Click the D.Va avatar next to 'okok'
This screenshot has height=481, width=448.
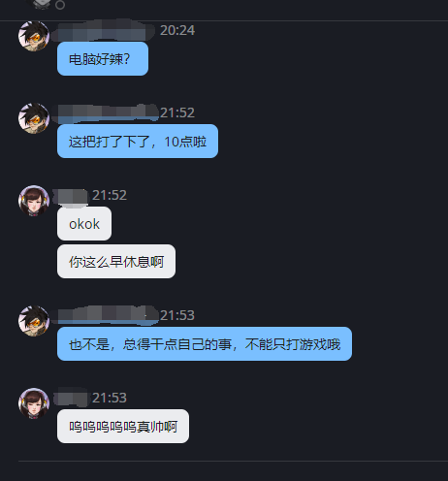[34, 201]
